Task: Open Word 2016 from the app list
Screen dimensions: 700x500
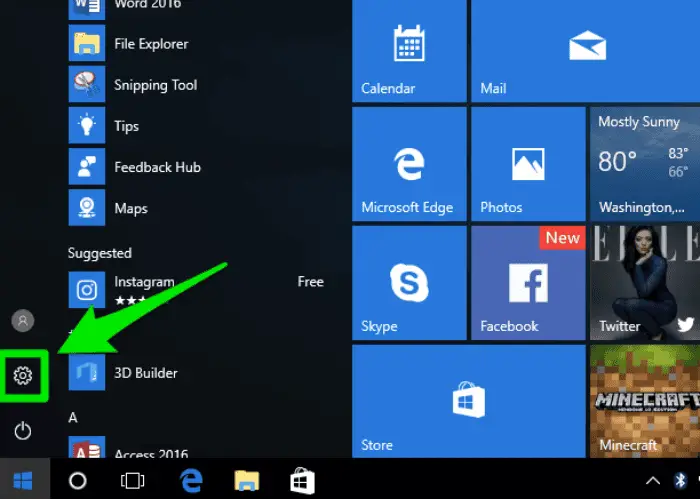Action: 129,7
